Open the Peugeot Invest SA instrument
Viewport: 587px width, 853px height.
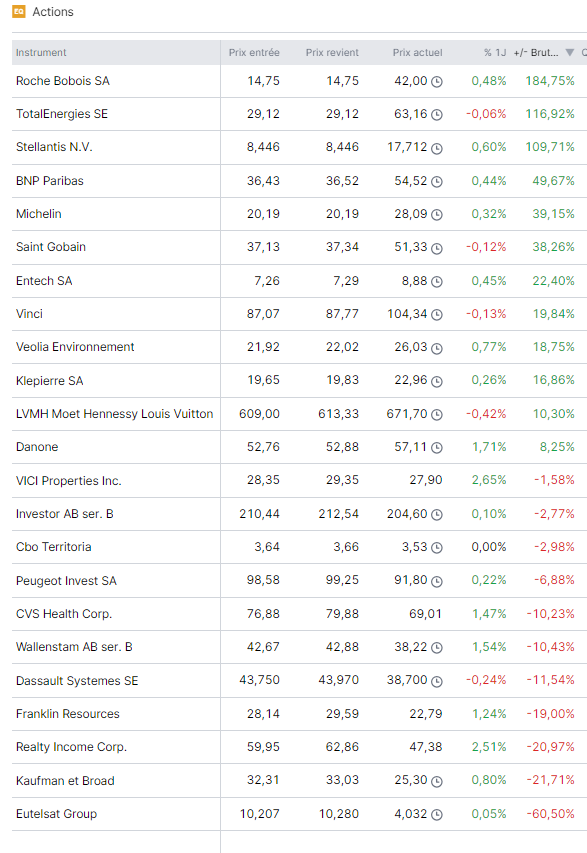(66, 581)
